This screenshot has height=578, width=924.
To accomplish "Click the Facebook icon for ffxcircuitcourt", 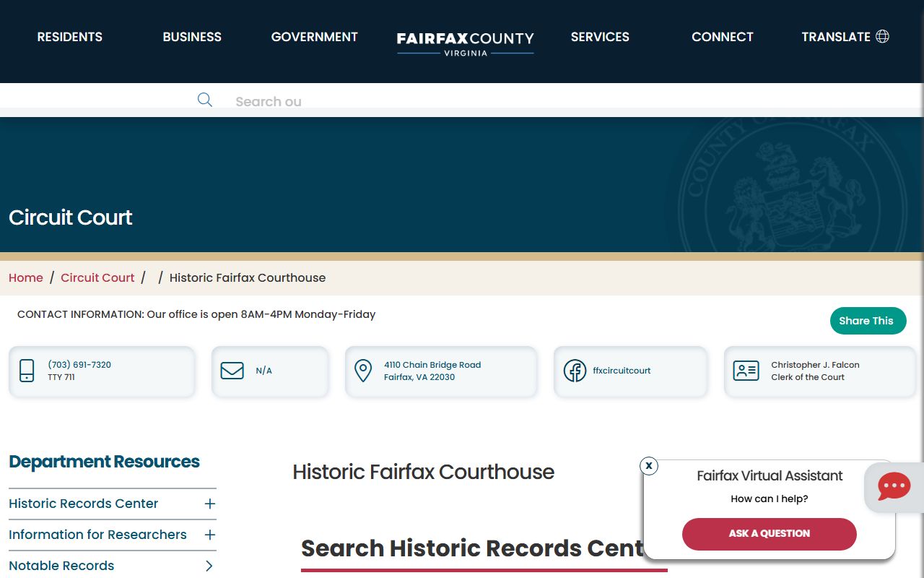I will (575, 371).
